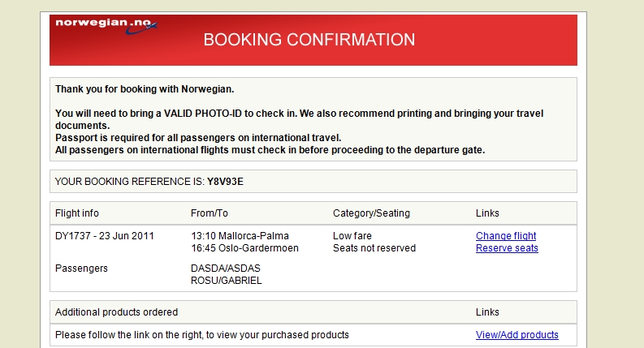Click the BOOKING CONFIRMATION heading
This screenshot has height=348, width=644.
[x=309, y=40]
